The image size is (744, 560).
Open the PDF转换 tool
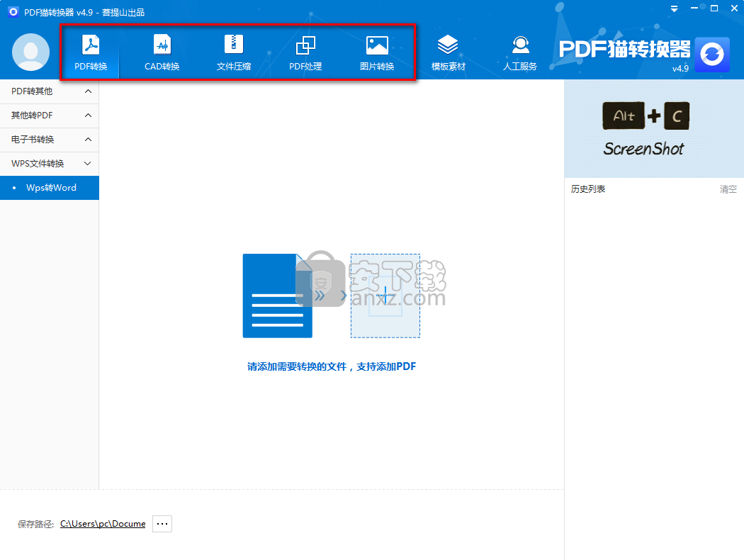click(x=91, y=52)
